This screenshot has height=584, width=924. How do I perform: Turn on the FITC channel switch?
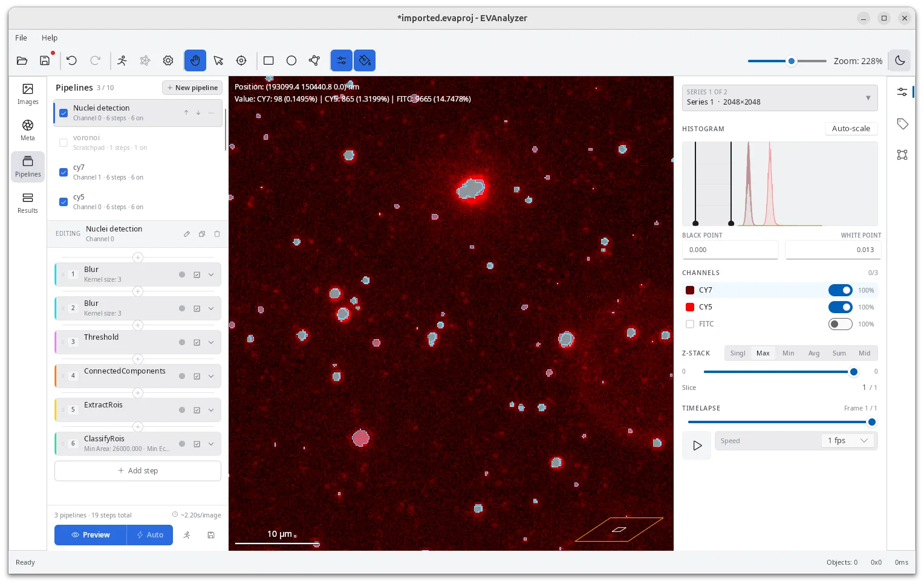tap(840, 324)
